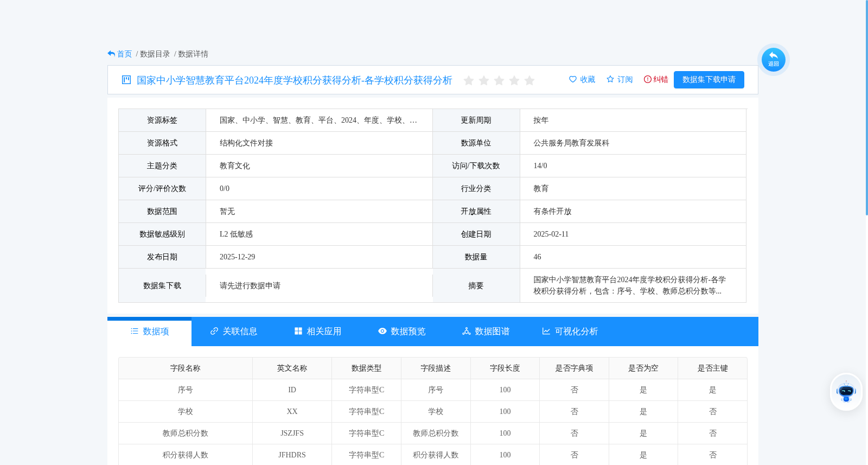Viewport: 868px width, 465px height.
Task: Click 数据详情 breadcrumb text
Action: (x=193, y=54)
